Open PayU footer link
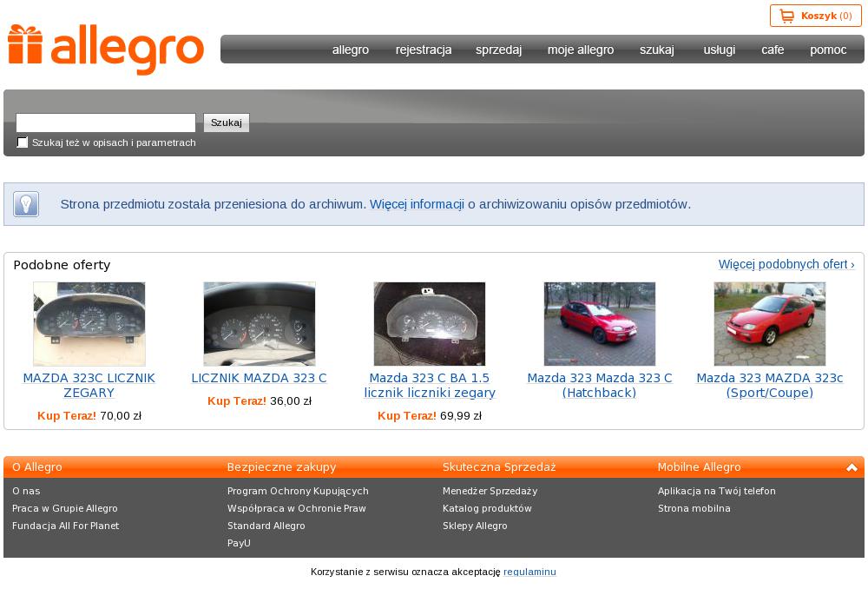This screenshot has width=868, height=589. [239, 543]
